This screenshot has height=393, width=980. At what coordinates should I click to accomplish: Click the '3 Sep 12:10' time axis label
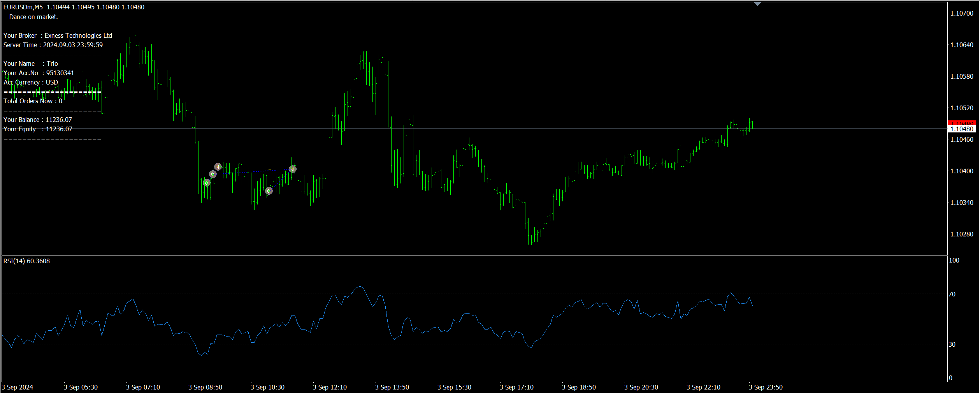tap(330, 387)
